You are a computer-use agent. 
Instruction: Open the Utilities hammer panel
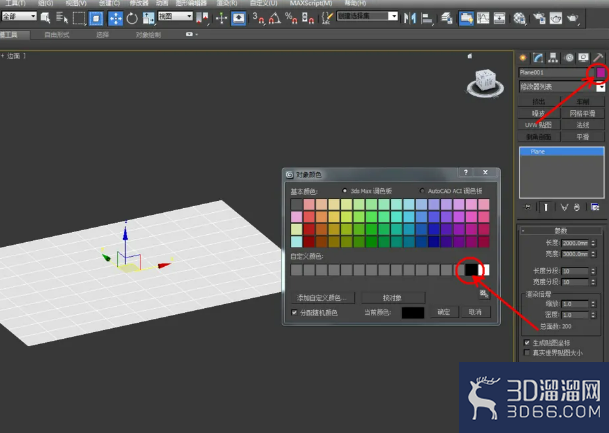click(598, 58)
